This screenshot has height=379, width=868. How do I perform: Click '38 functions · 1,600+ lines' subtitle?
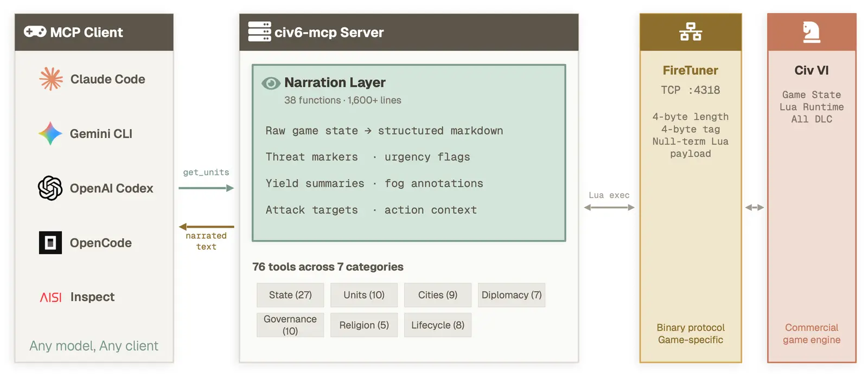click(343, 100)
